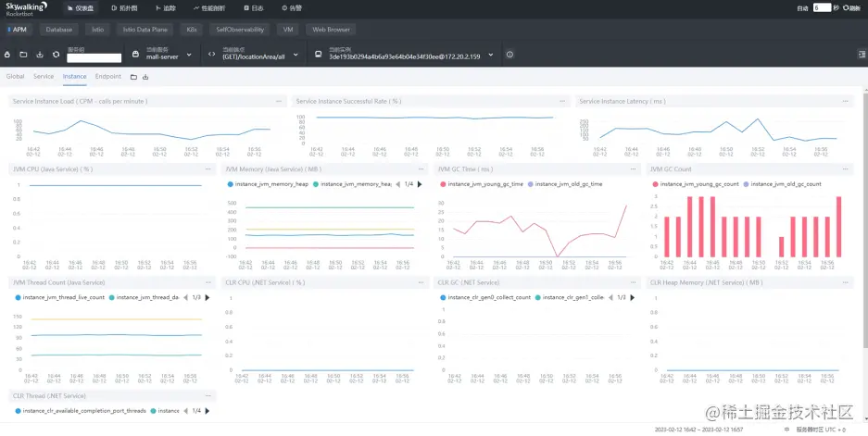Toggle the instance_jvm_old_gc_time legend series

[565, 184]
